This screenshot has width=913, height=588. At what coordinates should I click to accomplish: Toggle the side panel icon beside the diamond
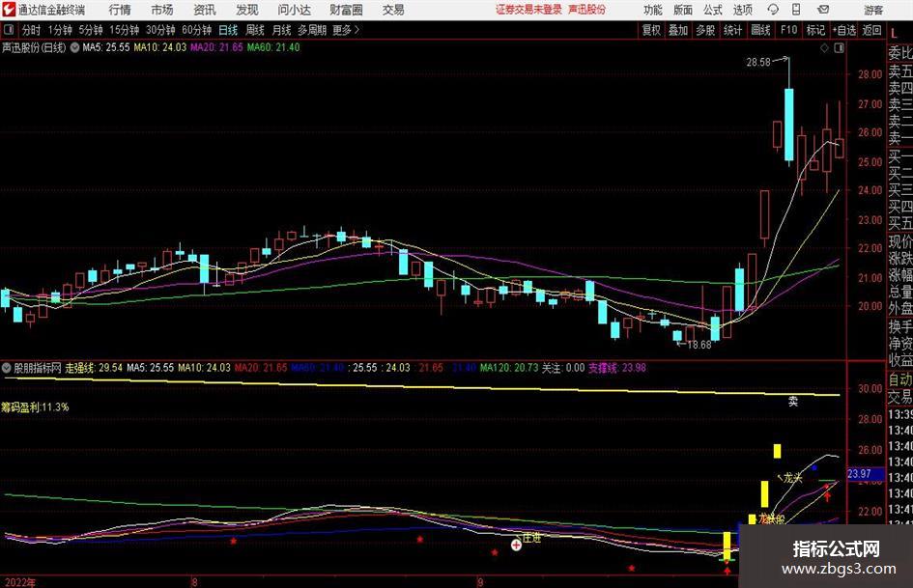(839, 48)
